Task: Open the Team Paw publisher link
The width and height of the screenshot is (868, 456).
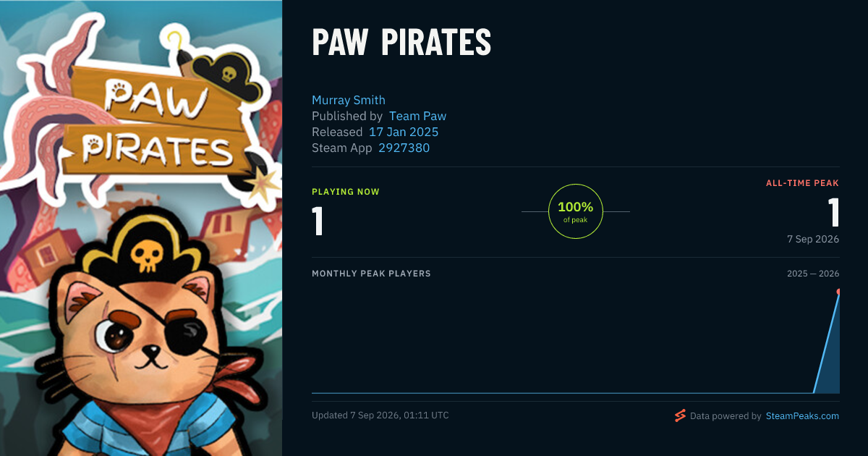Action: coord(417,116)
